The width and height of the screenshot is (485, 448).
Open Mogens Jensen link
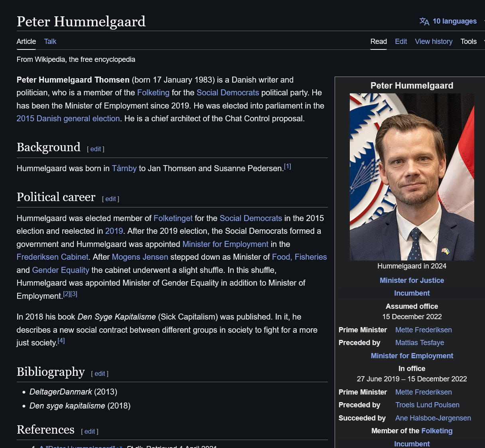140,257
